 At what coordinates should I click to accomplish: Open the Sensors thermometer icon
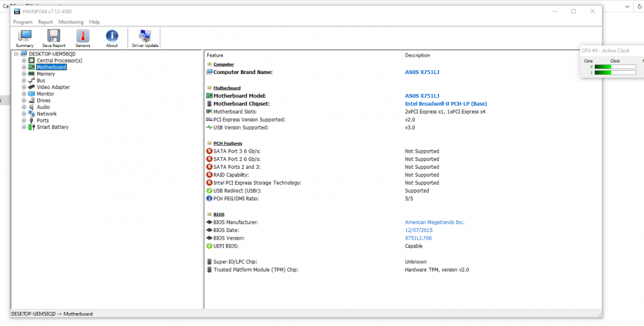click(x=82, y=38)
